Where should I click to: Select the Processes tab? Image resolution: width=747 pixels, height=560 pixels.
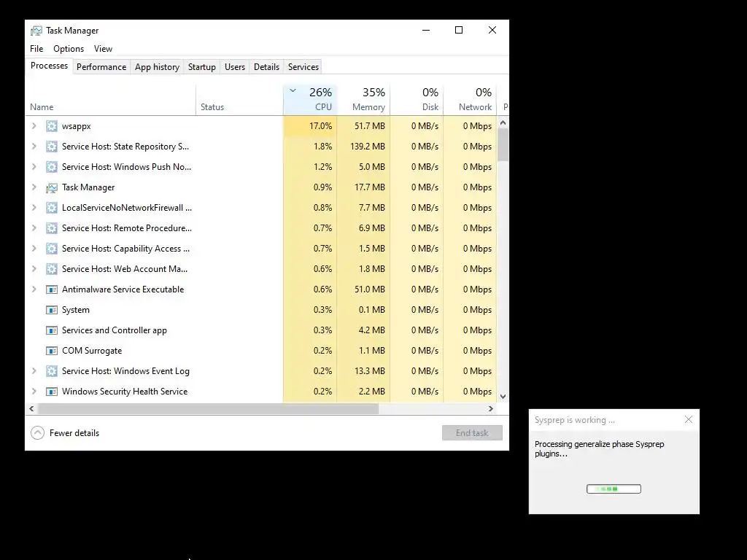[49, 66]
